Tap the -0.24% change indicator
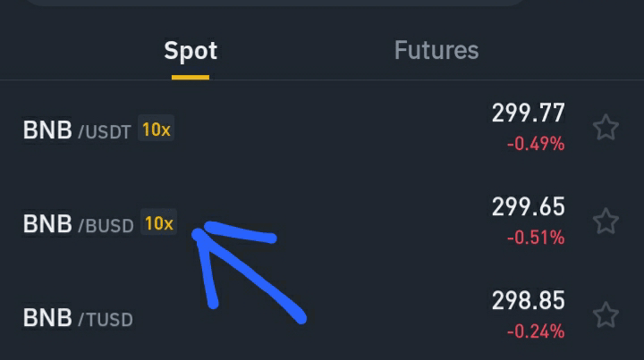Image resolution: width=644 pixels, height=360 pixels. 536,331
